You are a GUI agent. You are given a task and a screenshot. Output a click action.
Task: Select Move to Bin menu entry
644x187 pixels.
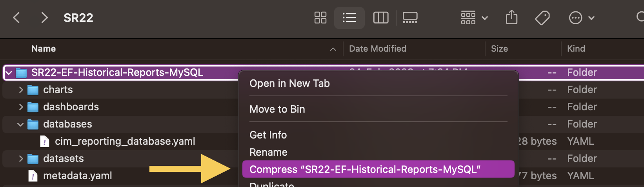[277, 109]
